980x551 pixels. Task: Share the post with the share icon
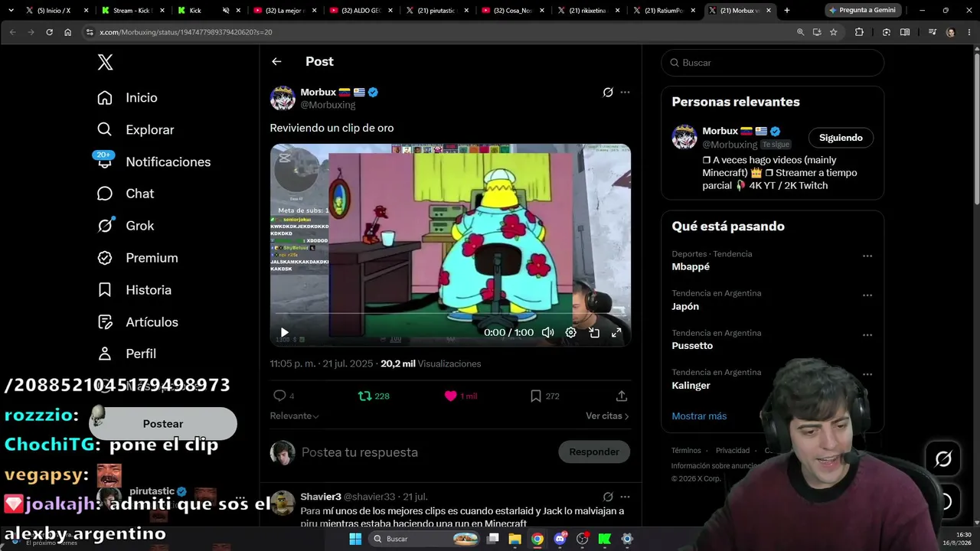622,396
